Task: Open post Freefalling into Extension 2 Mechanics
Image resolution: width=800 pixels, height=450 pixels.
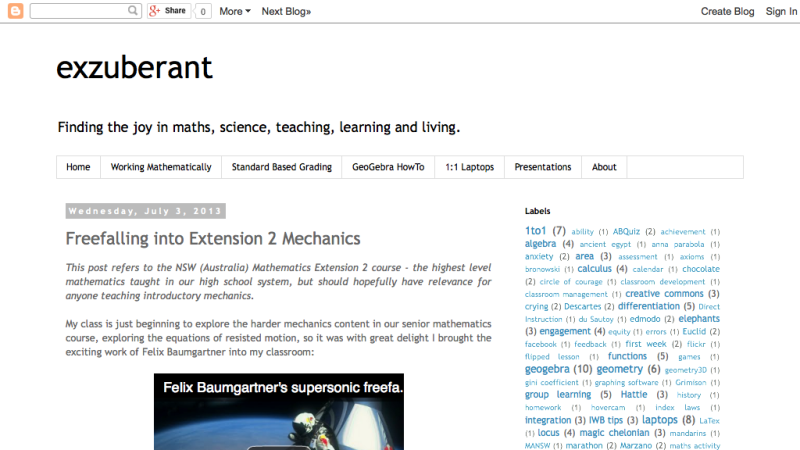Action: (x=213, y=238)
